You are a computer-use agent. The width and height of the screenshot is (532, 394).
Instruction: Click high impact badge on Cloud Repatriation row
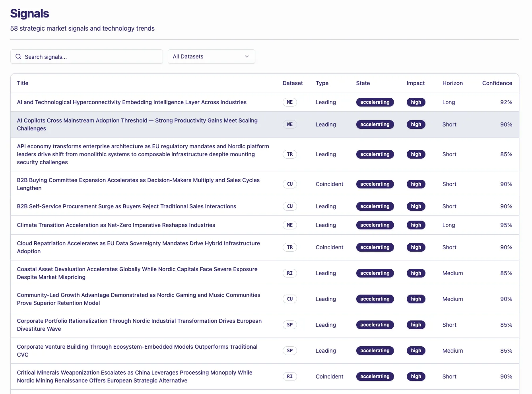pos(416,247)
